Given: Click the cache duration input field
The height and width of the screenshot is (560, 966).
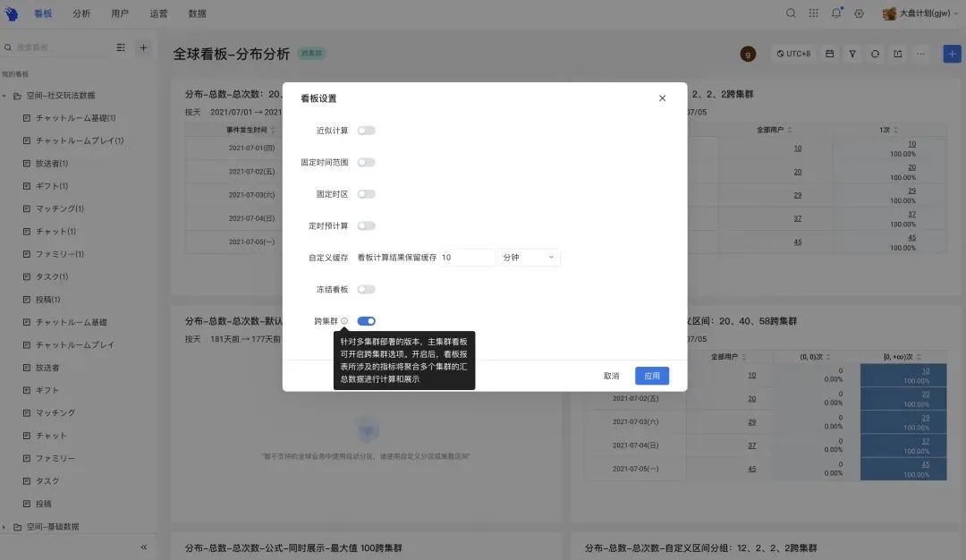Looking at the screenshot, I should (x=467, y=258).
